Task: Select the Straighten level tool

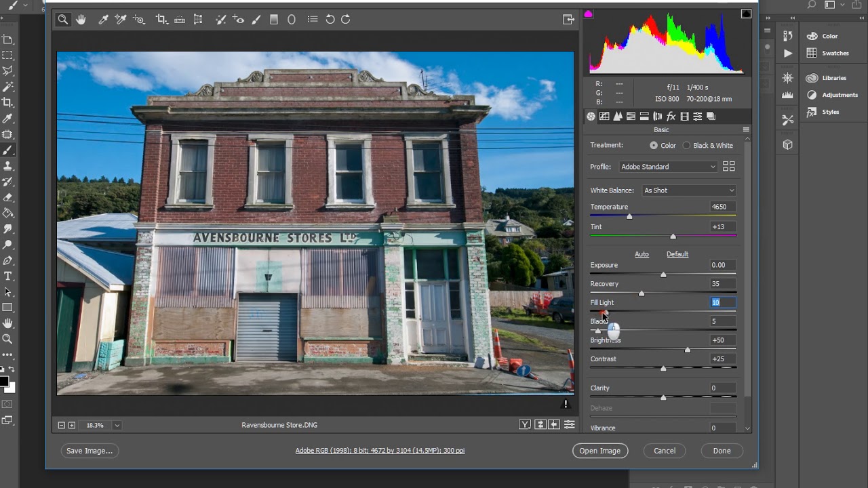Action: point(180,20)
